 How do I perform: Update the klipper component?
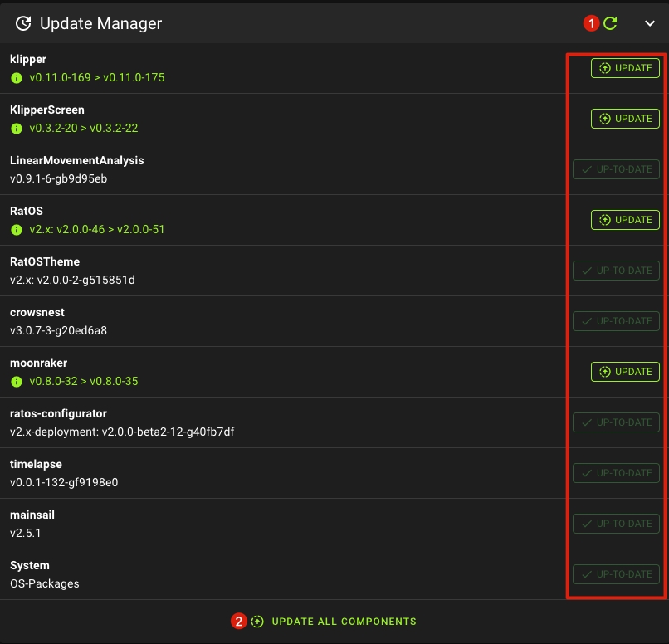625,68
